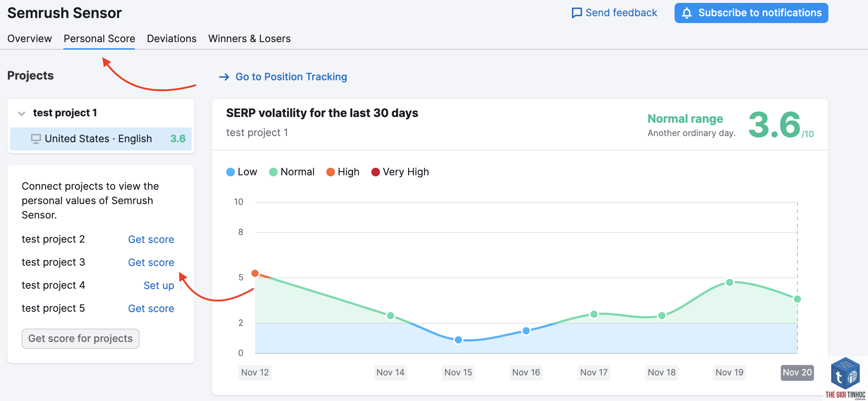Viewport: 868px width, 401px height.
Task: Click the Nov 19 axis label
Action: [x=729, y=373]
